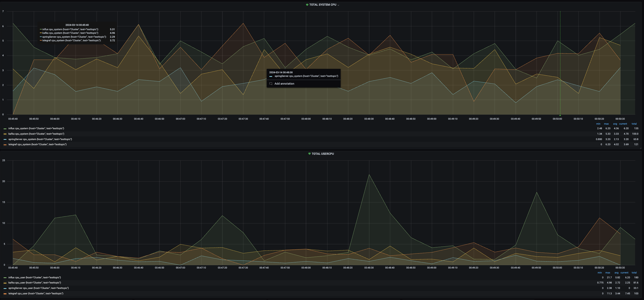Sort system CPU legend by min column
Viewport: 644px width, 300px height.
(598, 124)
